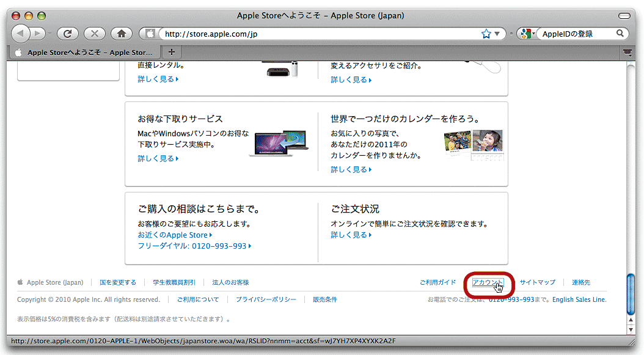Bookmark this page with the star icon
The image size is (644, 355).
[x=486, y=34]
